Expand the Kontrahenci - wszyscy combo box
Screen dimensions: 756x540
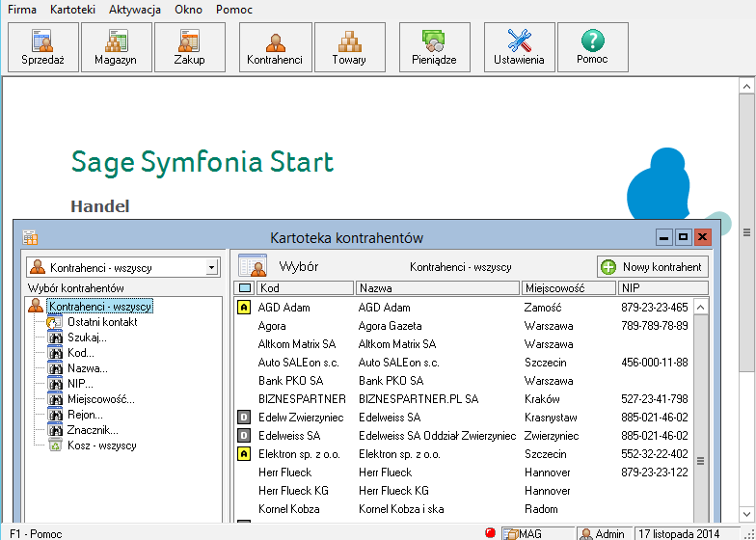[211, 268]
